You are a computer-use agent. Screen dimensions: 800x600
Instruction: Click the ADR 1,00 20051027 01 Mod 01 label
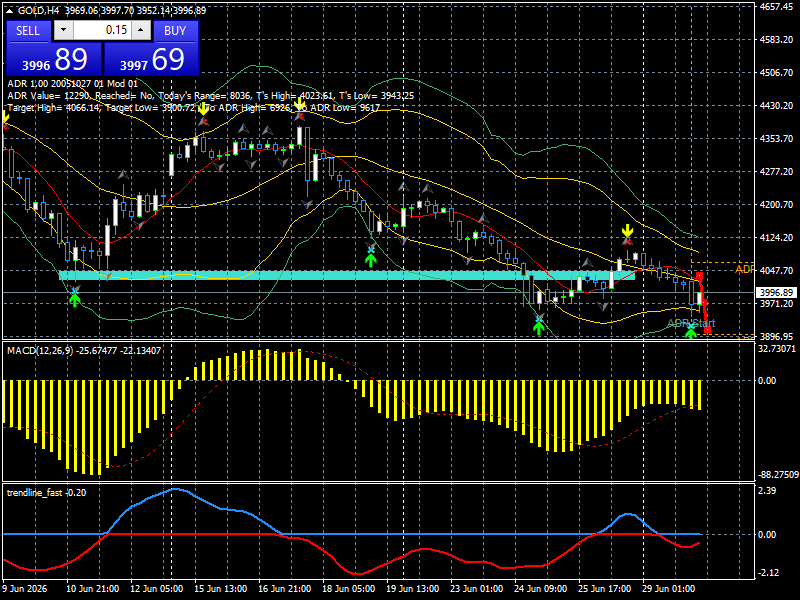[x=72, y=84]
